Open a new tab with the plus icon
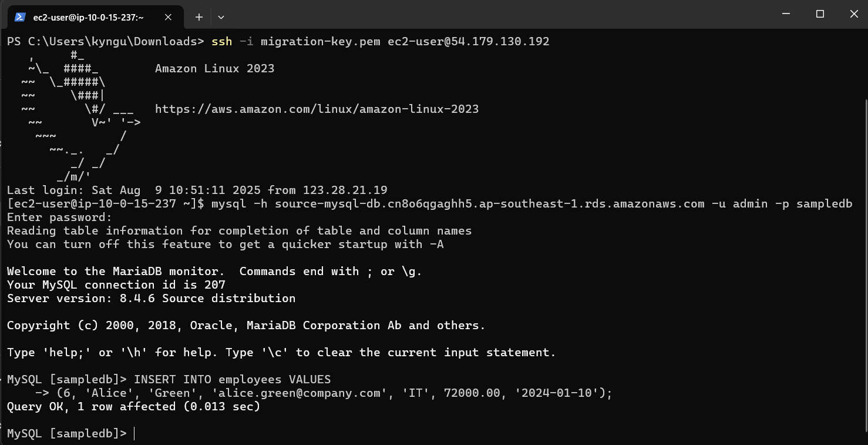The height and width of the screenshot is (445, 868). point(199,17)
